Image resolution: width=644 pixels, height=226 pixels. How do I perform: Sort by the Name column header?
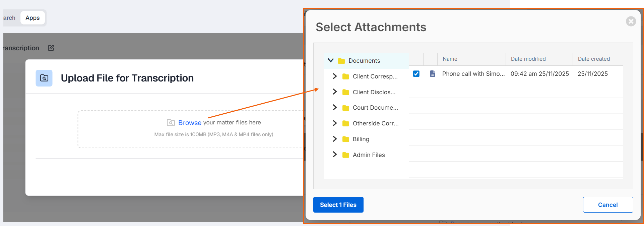click(450, 59)
